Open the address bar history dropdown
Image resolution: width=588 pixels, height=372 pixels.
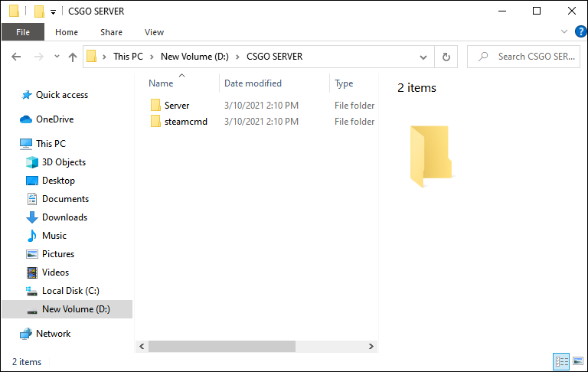423,57
